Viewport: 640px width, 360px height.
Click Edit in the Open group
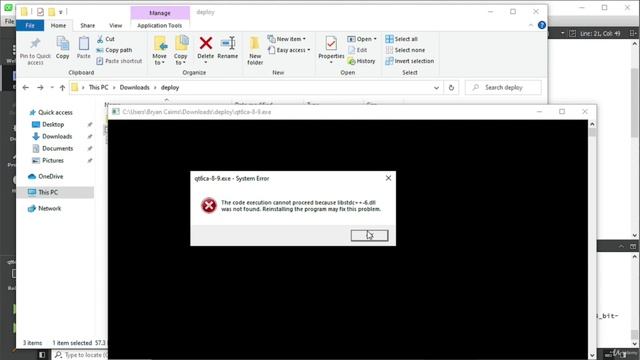pyautogui.click(x=358, y=50)
